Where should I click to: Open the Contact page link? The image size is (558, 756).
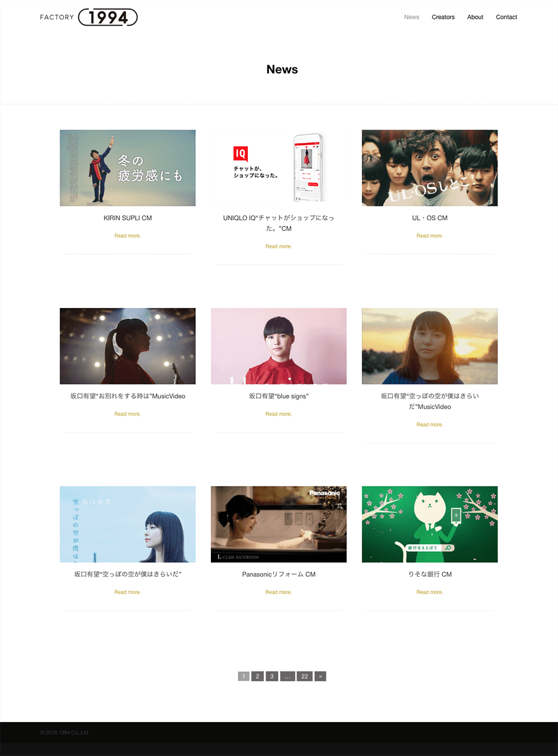(507, 17)
